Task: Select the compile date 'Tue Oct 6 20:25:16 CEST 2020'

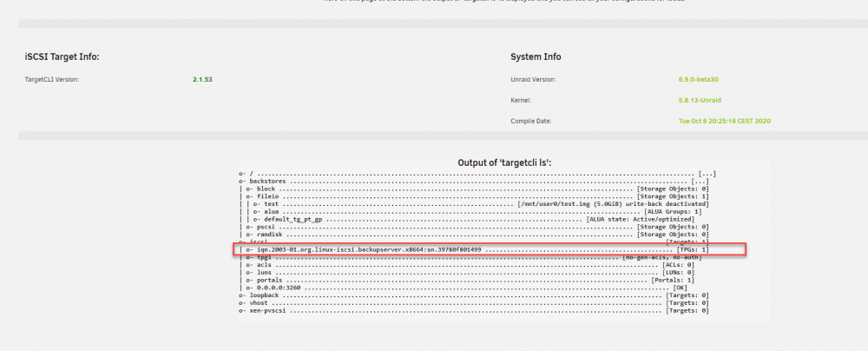Action: coord(725,121)
